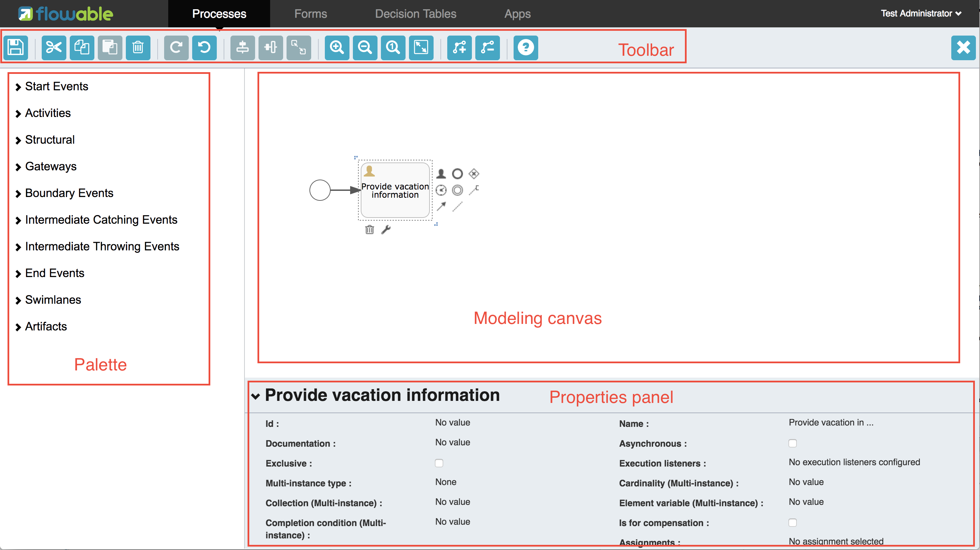Switch to the Forms tab
This screenshot has height=550, width=980.
[309, 14]
